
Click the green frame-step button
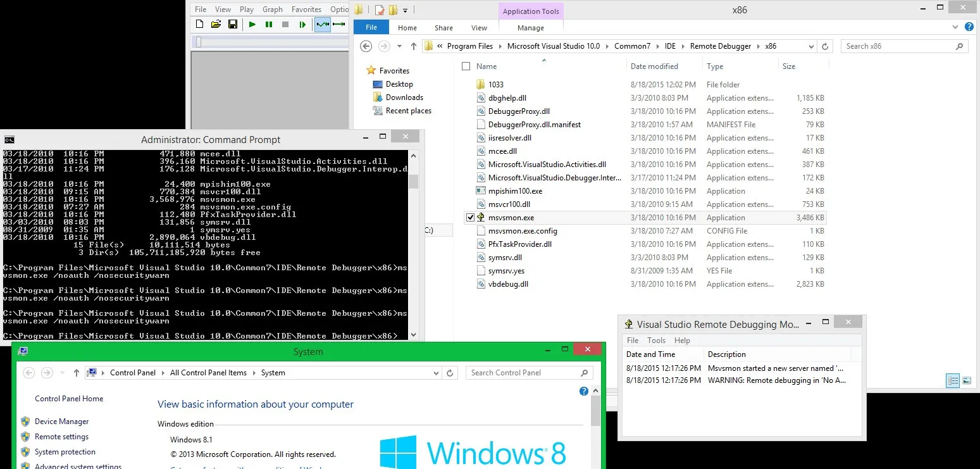pos(302,25)
